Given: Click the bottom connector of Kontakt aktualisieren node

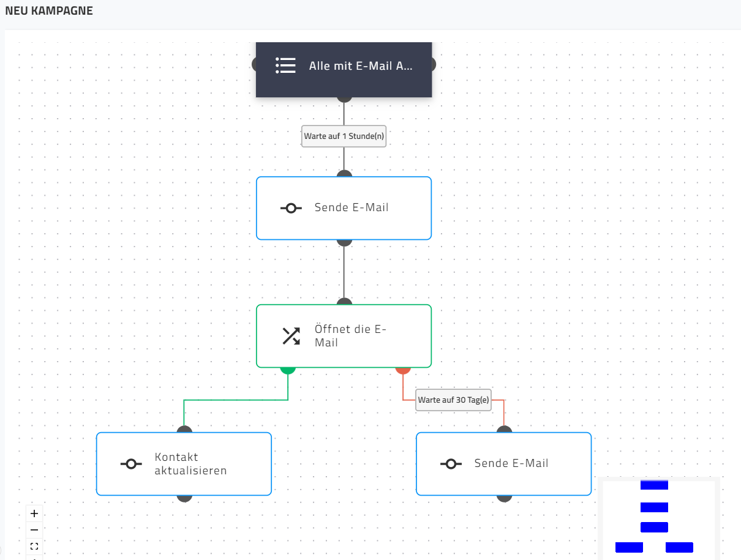Looking at the screenshot, I should (x=184, y=497).
